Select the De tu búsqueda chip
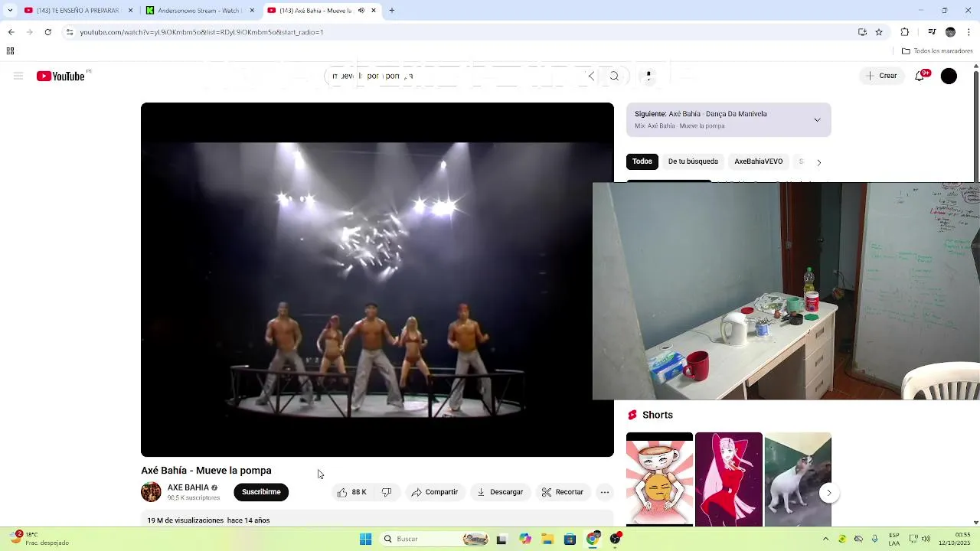 click(693, 161)
